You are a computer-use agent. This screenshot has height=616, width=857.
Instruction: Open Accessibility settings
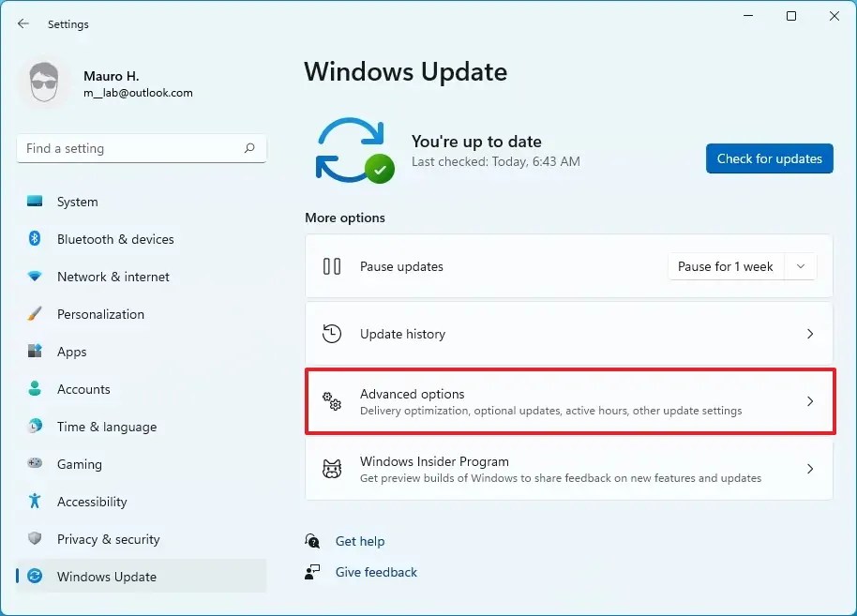point(141,502)
